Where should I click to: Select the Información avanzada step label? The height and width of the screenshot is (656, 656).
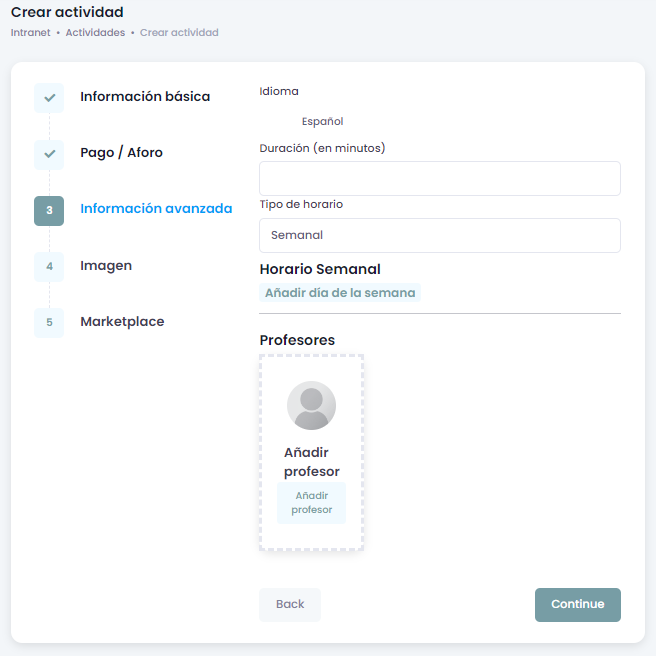coord(156,209)
